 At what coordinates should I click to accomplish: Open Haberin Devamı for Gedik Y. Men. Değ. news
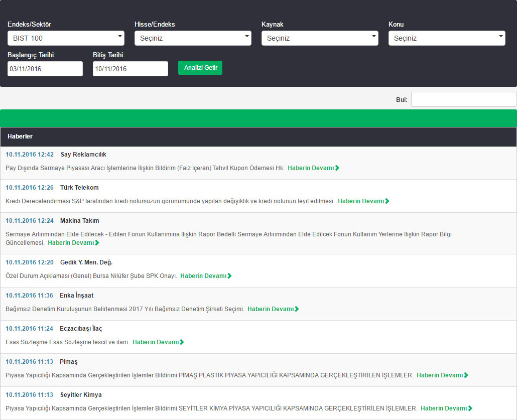point(206,275)
